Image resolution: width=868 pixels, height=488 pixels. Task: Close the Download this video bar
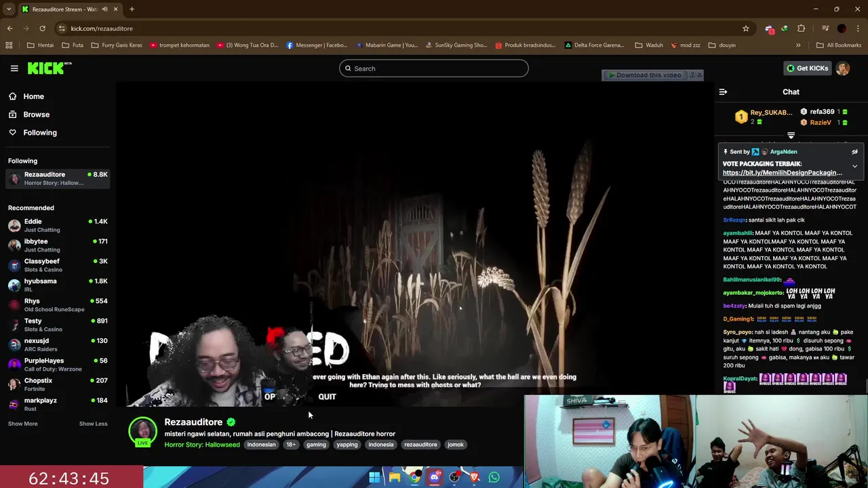[x=699, y=75]
